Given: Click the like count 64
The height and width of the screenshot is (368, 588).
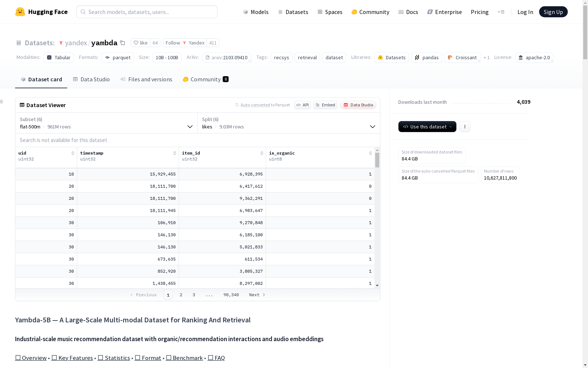Looking at the screenshot, I should click(155, 43).
